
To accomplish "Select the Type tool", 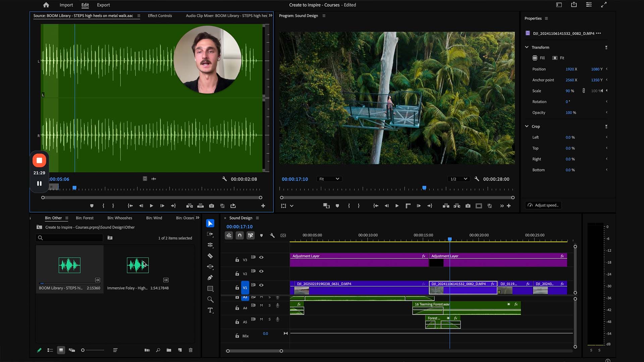I will tap(210, 310).
